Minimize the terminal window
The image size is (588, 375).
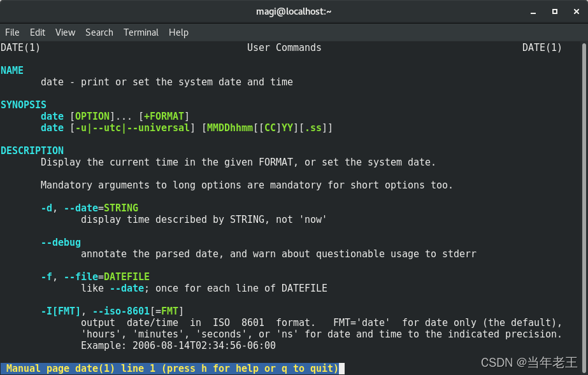coord(533,12)
